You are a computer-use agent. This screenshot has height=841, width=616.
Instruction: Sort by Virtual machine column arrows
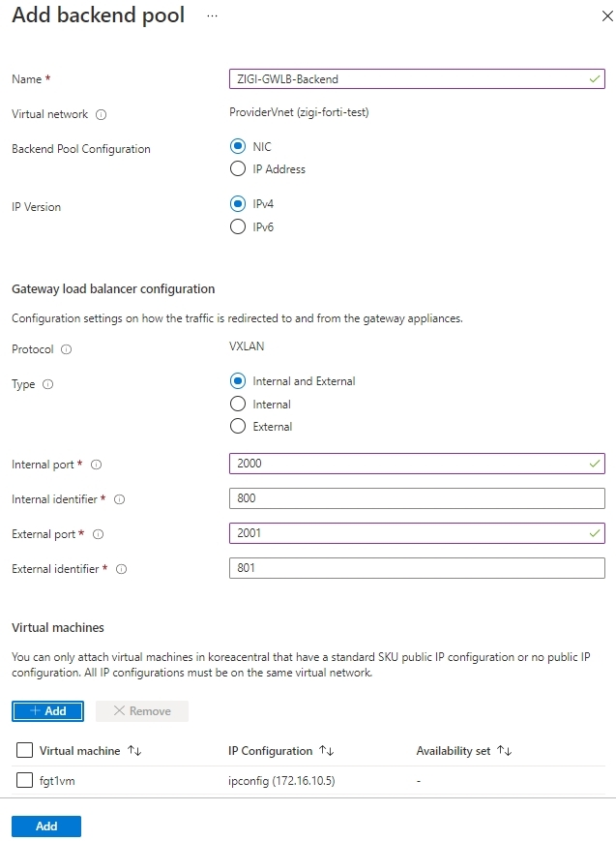[x=134, y=751]
